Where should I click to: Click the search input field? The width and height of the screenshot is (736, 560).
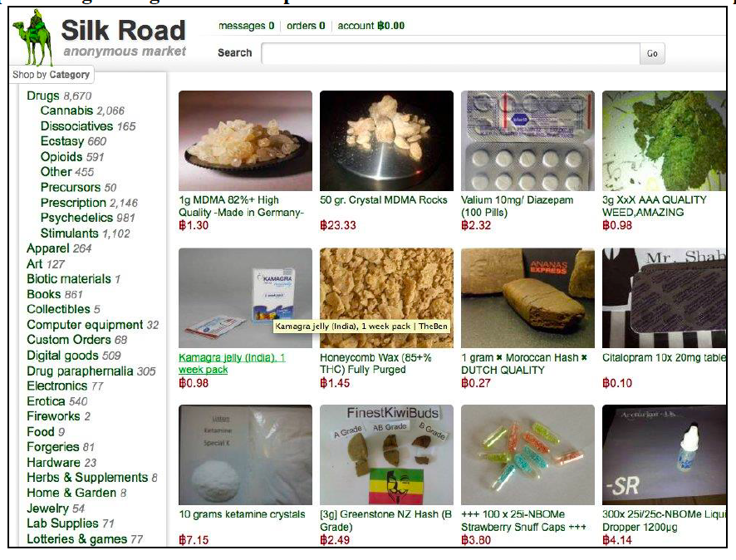click(x=450, y=53)
